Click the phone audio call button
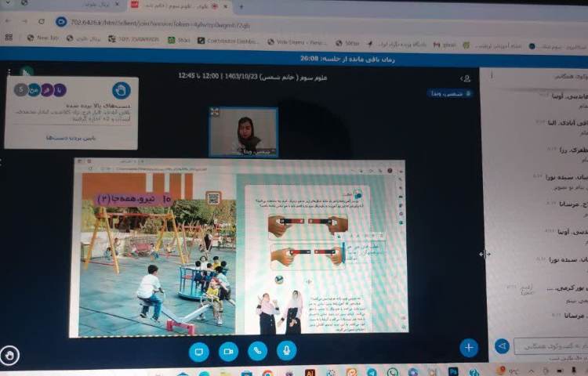Screen dimensions: 588x376 (x=257, y=352)
